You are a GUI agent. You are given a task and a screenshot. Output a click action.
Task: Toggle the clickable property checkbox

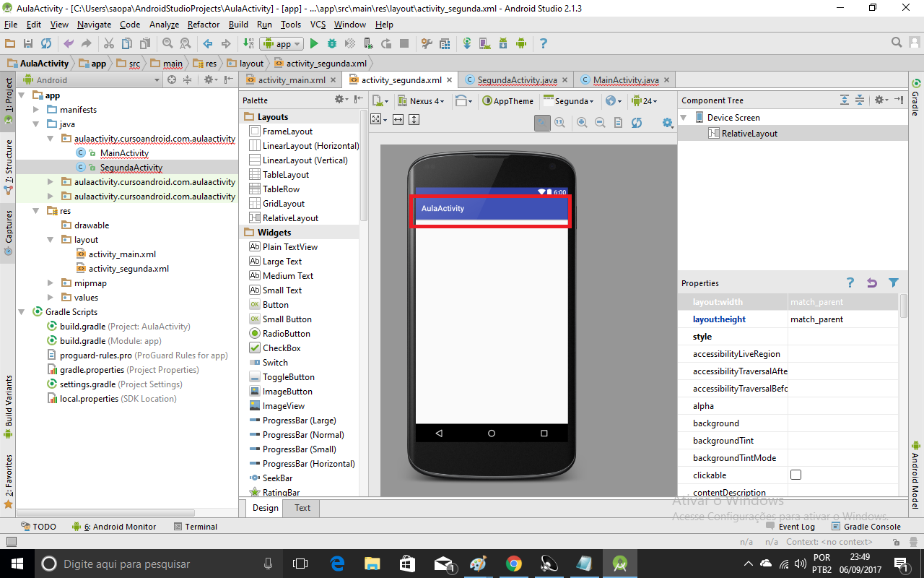point(796,475)
